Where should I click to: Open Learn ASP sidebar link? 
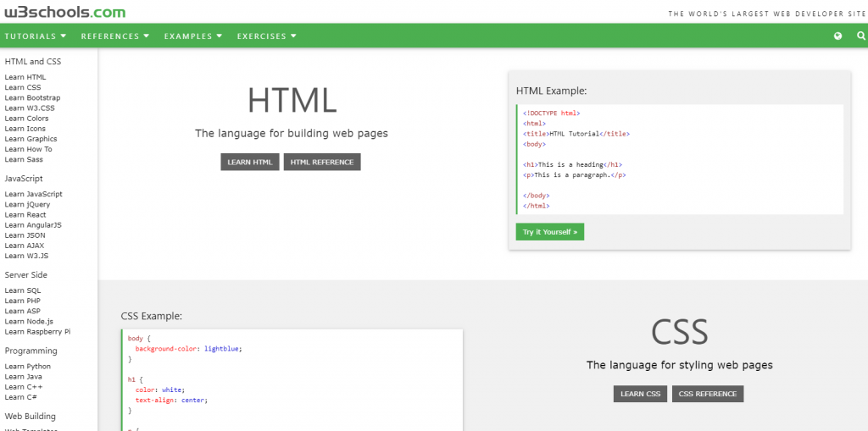point(23,311)
